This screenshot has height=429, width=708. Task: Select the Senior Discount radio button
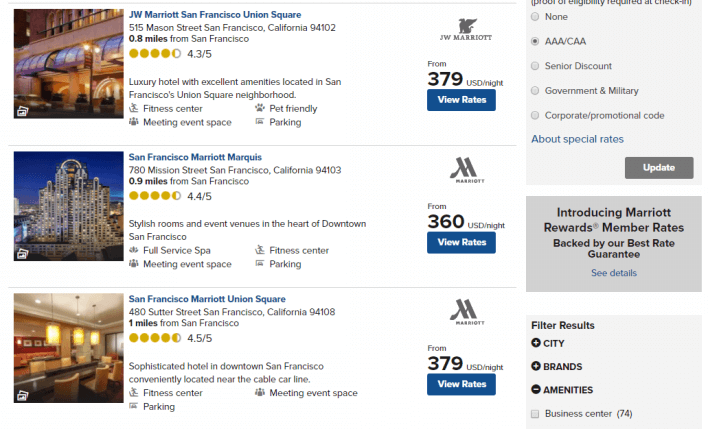[x=536, y=66]
